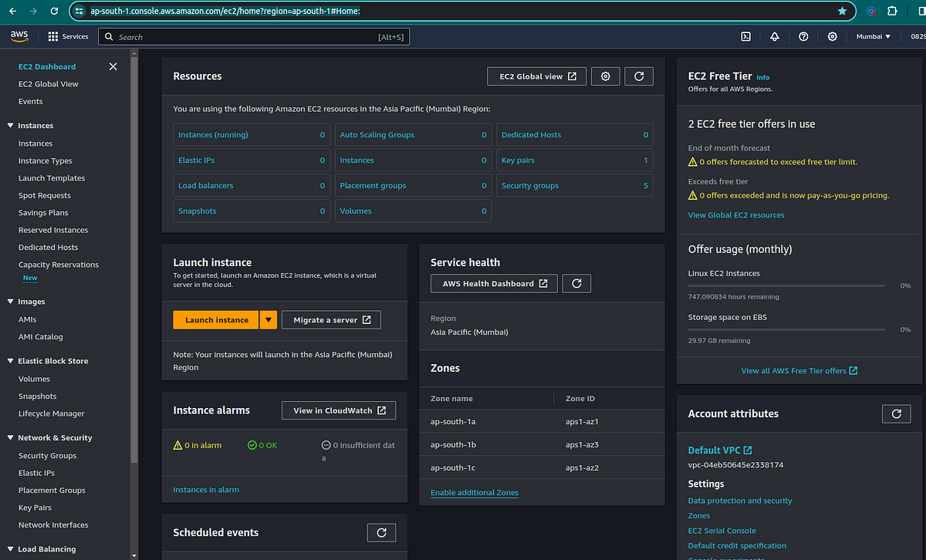Open the Mumbai region selector
The image size is (926, 560).
tap(874, 36)
